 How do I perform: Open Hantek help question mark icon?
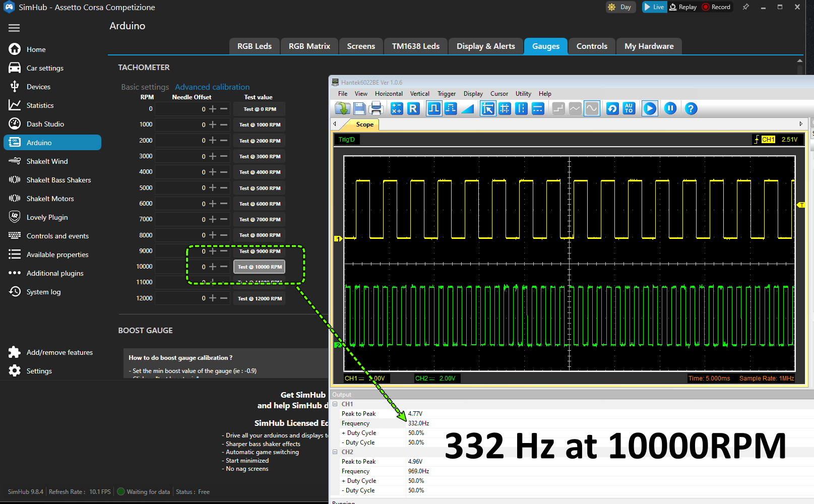[691, 108]
